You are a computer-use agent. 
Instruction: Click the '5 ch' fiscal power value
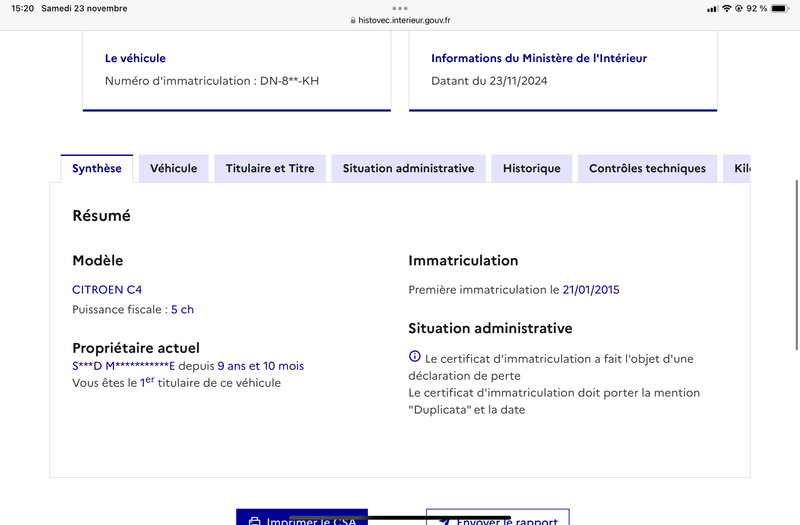click(182, 310)
